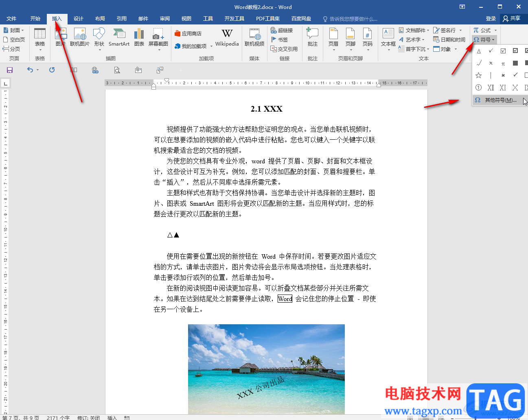This screenshot has width=528, height=420.
Task: Insert a page break with 分页
Action: 11,49
